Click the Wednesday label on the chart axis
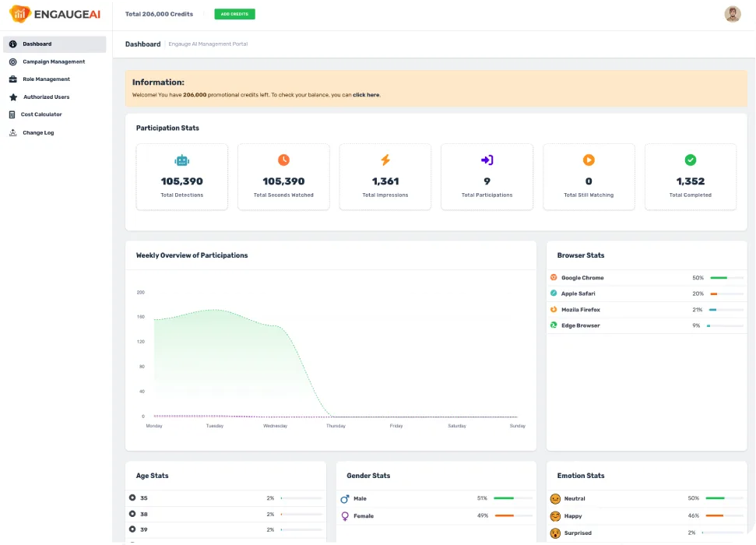 click(x=276, y=426)
